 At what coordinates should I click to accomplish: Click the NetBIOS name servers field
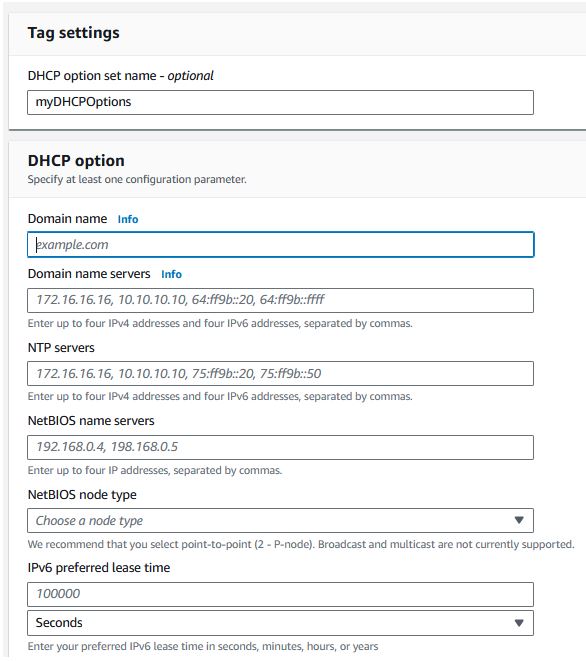tap(280, 447)
